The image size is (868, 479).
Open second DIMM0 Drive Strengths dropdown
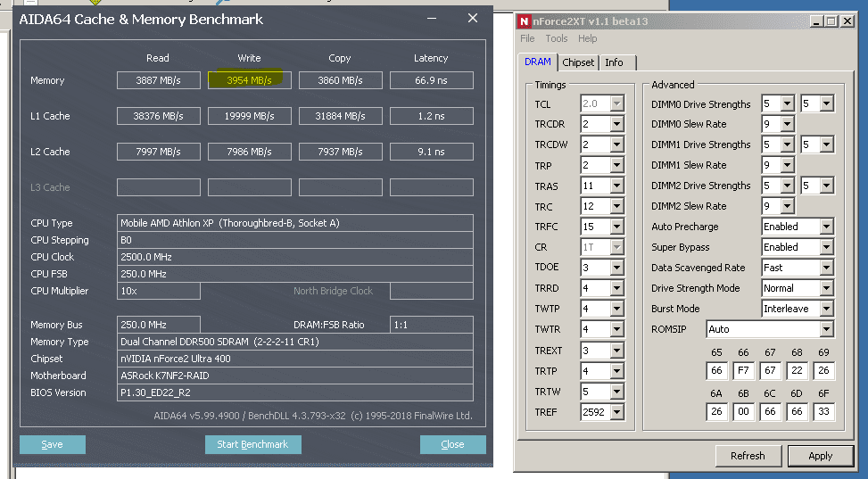[x=826, y=103]
